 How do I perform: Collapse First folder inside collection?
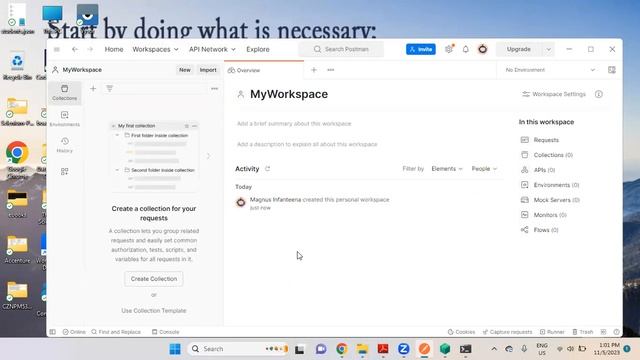click(117, 135)
